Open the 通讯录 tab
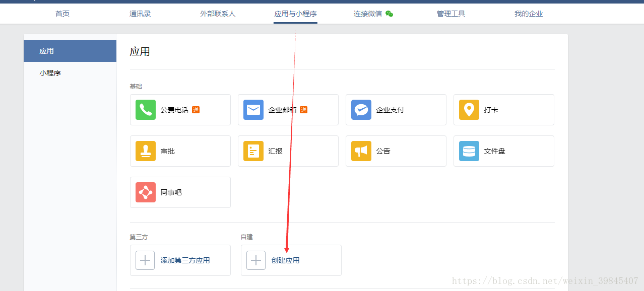 click(140, 14)
